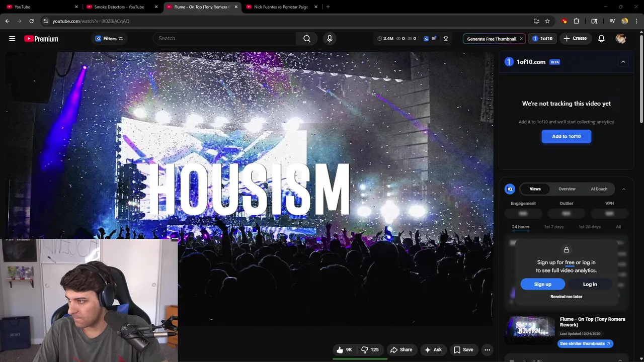Like the video with thumbs up
The width and height of the screenshot is (644, 362).
click(345, 350)
